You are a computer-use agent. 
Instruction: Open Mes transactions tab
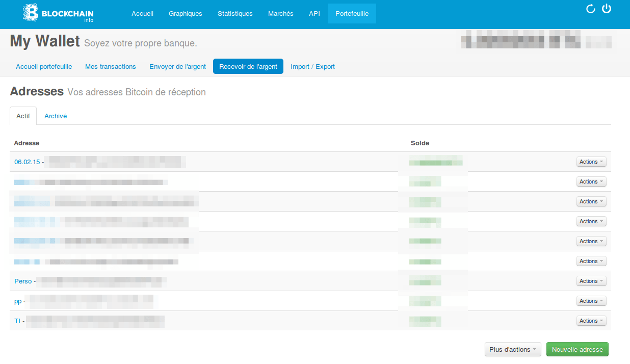click(111, 67)
